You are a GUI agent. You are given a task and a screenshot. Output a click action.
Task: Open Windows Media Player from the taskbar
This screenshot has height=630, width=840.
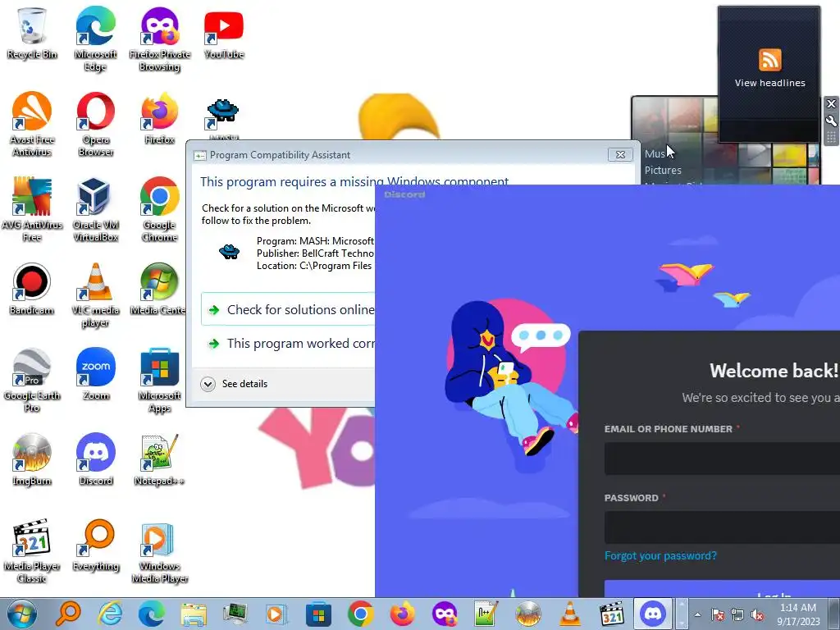[x=277, y=614]
